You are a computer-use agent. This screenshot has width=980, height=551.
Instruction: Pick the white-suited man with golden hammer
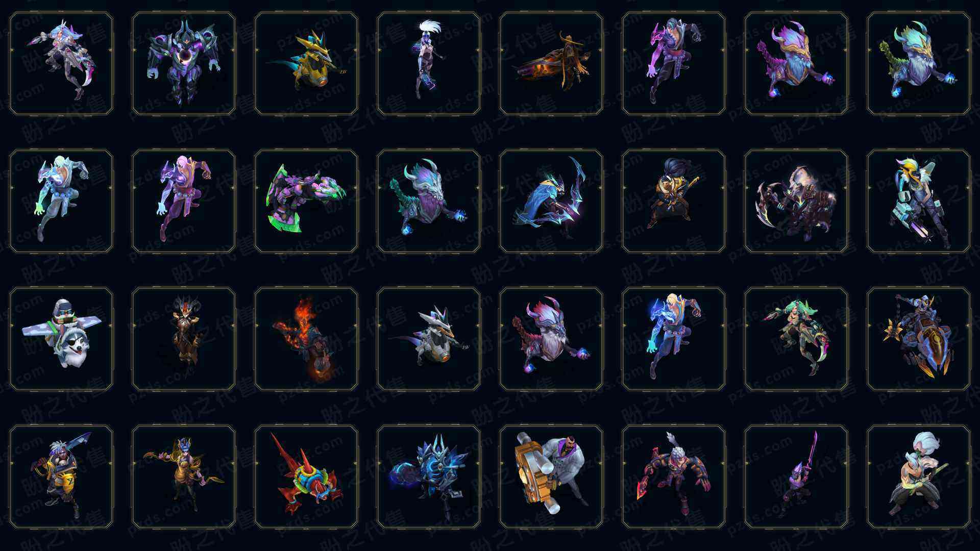click(551, 477)
